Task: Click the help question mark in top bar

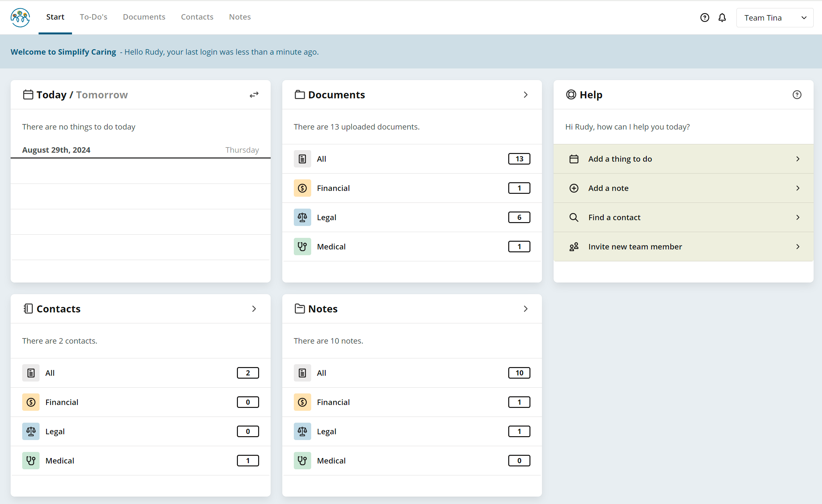Action: 704,18
